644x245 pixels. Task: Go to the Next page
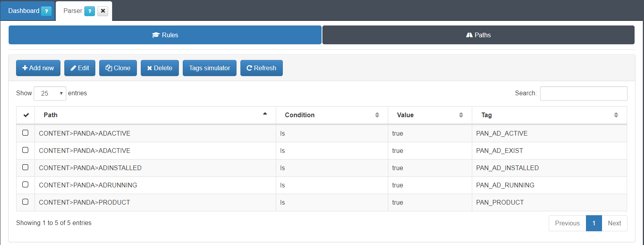pyautogui.click(x=614, y=223)
